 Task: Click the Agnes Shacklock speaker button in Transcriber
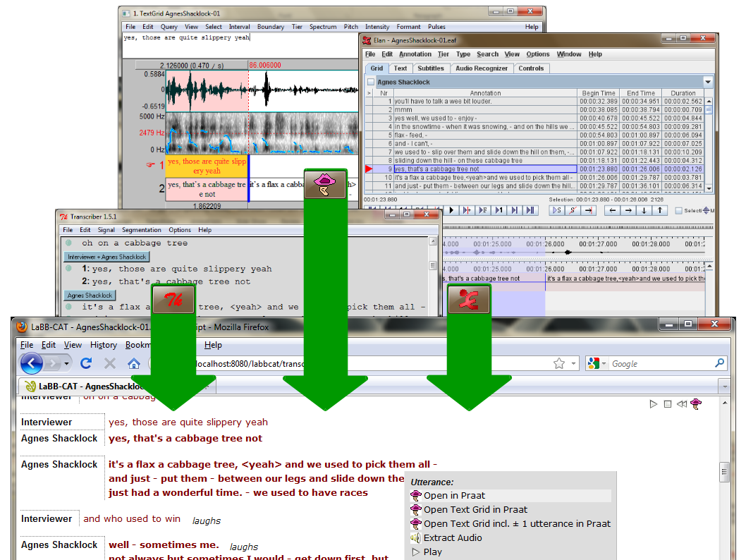[x=89, y=295]
